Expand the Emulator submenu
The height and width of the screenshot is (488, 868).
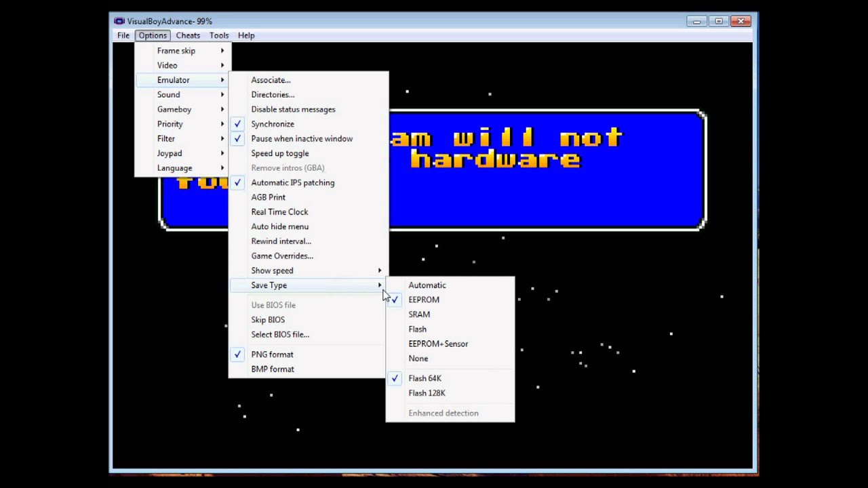pos(183,80)
